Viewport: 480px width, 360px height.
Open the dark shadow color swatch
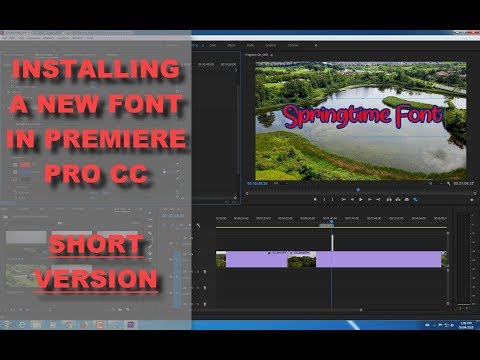pyautogui.click(x=26, y=179)
